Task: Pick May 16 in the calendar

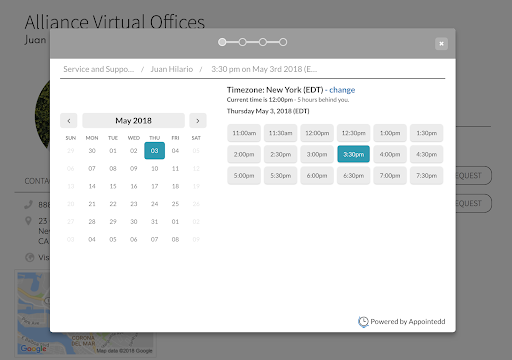Action: point(134,186)
